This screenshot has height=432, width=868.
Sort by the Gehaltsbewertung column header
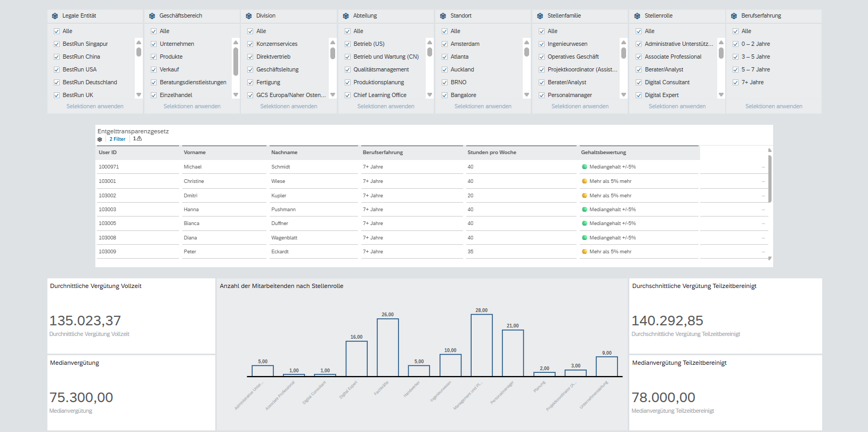604,153
